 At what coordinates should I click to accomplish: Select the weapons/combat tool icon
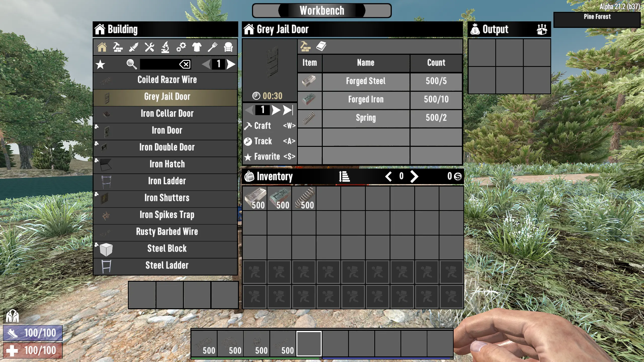point(134,47)
